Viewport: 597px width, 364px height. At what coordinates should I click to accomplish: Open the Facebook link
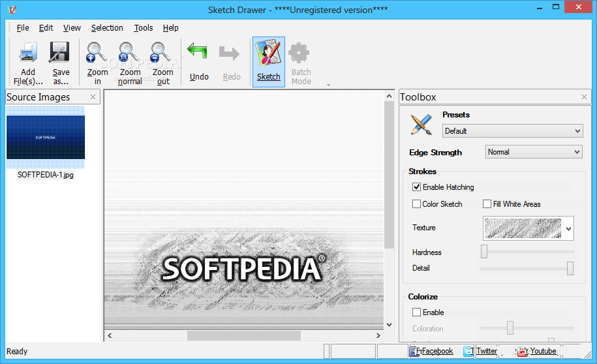437,351
